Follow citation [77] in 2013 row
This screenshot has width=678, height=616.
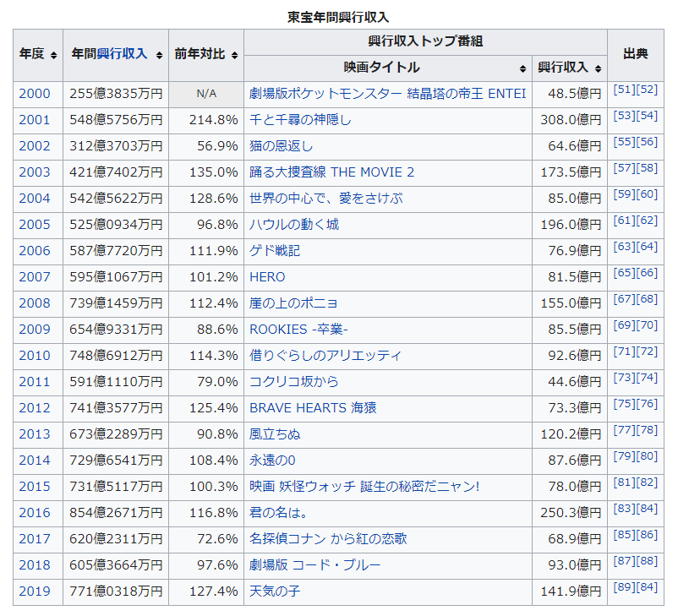pos(625,430)
